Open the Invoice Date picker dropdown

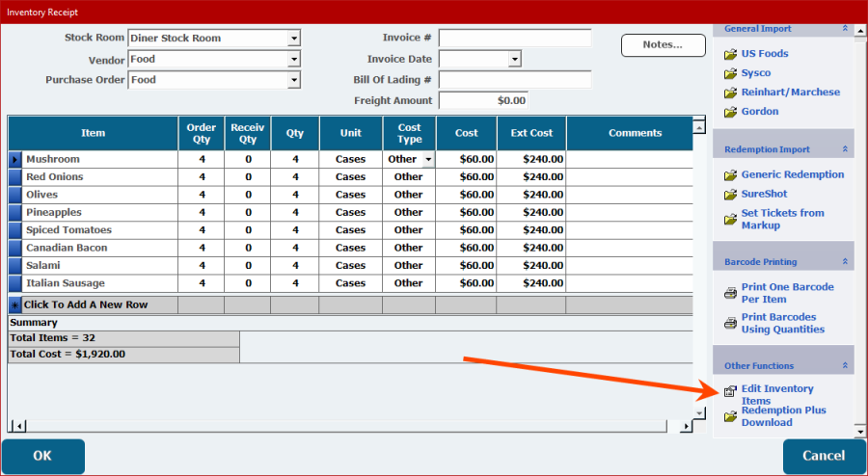coord(514,60)
